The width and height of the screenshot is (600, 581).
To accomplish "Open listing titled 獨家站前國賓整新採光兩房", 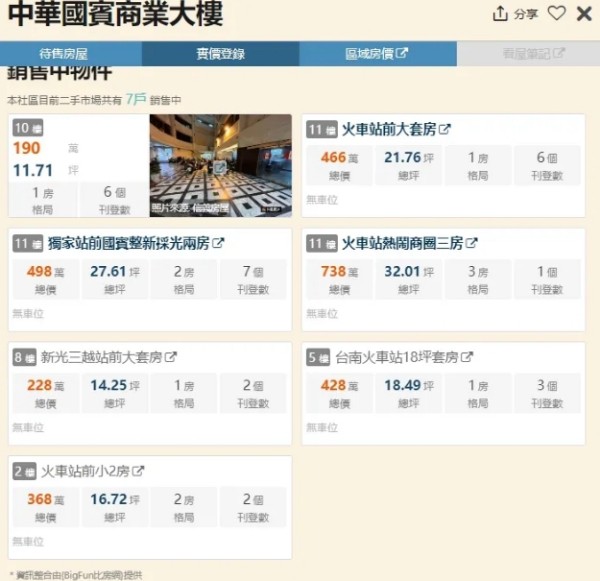I will tap(129, 243).
